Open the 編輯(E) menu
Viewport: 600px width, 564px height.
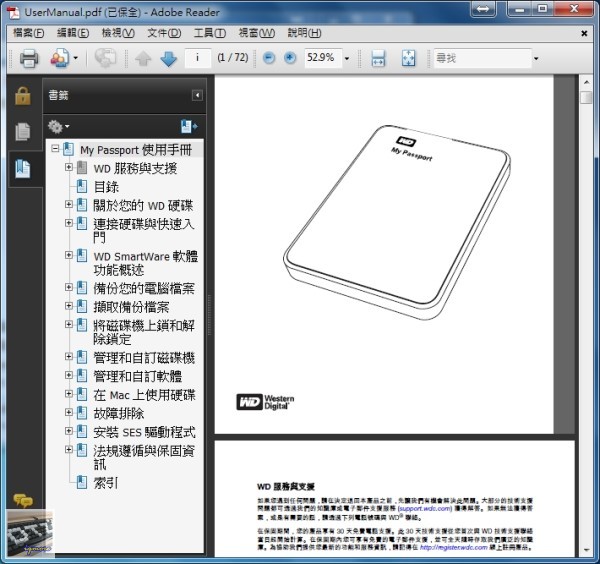(x=73, y=33)
